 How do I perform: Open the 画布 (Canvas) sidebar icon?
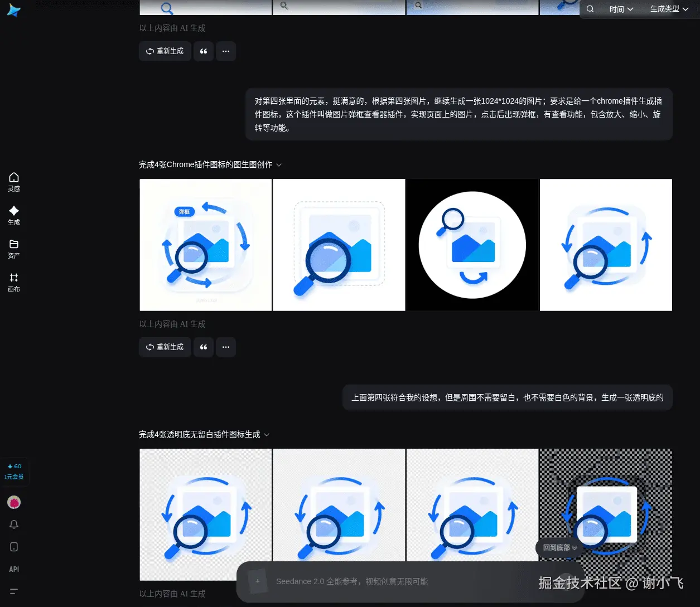(14, 283)
